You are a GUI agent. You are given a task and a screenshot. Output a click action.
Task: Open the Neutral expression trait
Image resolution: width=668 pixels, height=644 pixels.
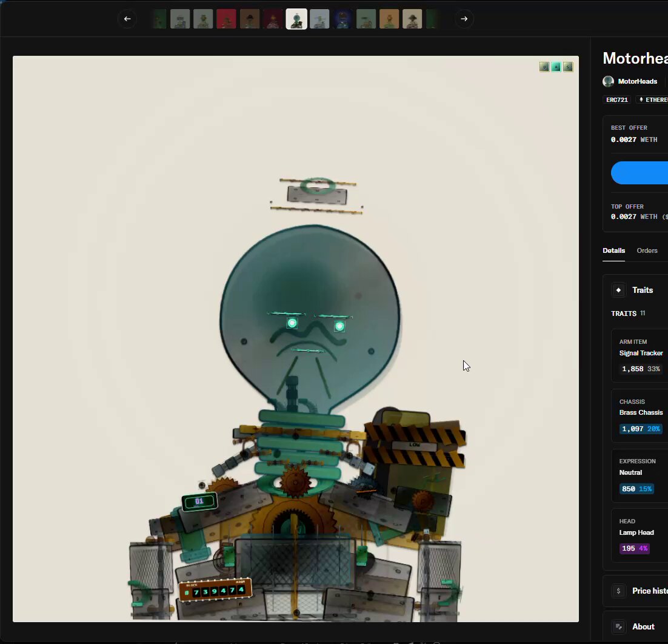tap(640, 475)
